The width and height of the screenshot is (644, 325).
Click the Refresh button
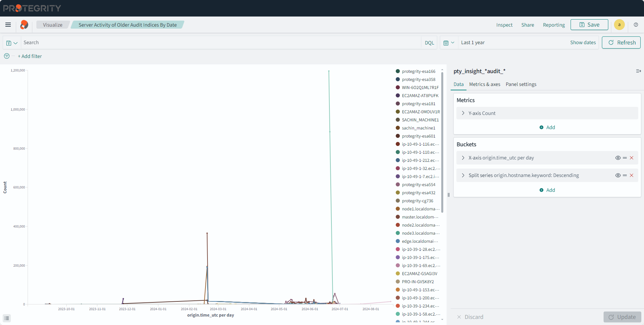[621, 42]
